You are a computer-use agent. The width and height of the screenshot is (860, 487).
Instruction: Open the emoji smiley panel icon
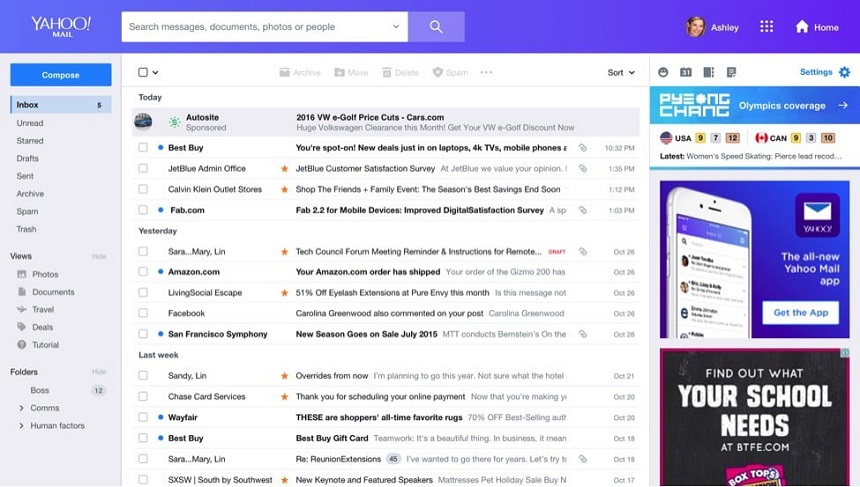pos(663,72)
